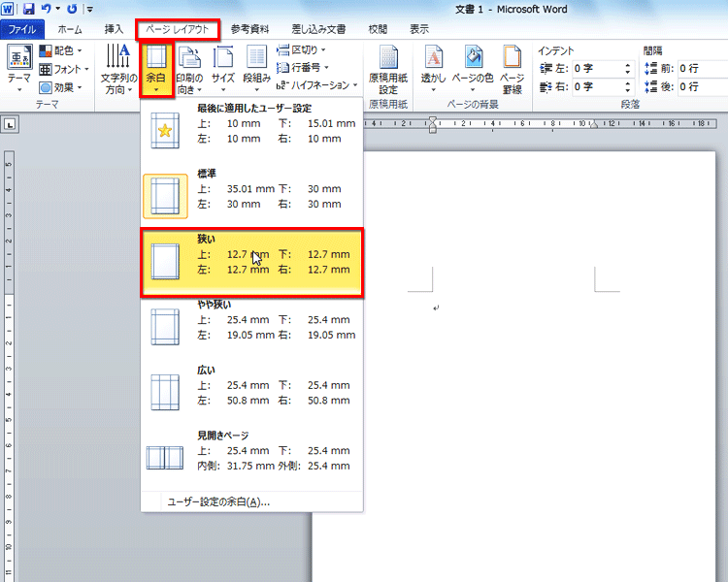The image size is (728, 582).
Task: Click the right indent marker on horizontal ruler
Action: [x=594, y=125]
